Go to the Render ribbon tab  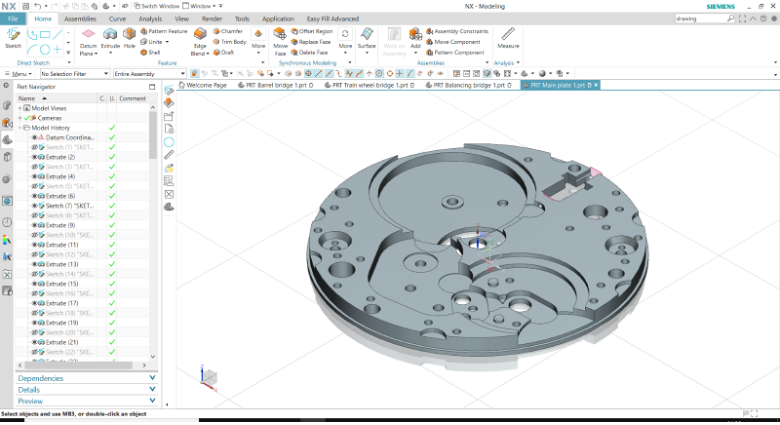(212, 19)
